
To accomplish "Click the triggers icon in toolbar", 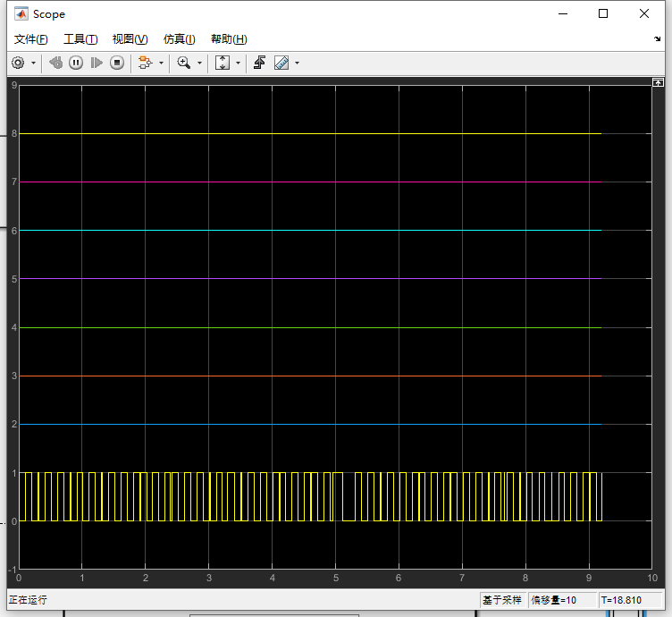I will click(260, 63).
